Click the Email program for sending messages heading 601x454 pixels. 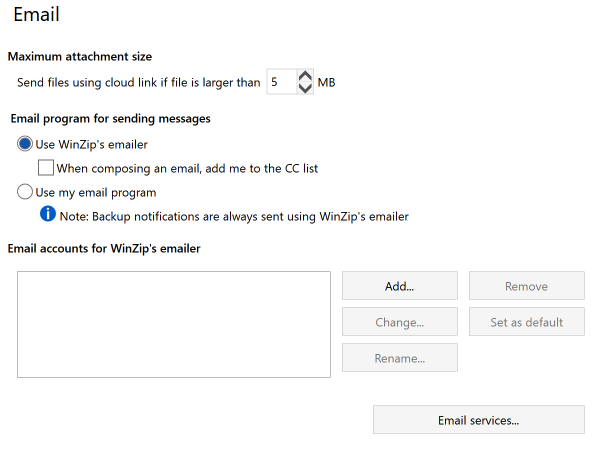110,119
